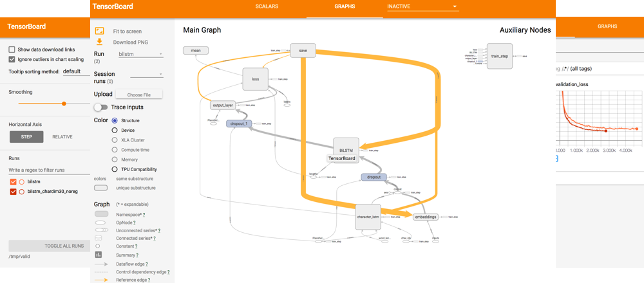Screen dimensions: 644x283
Task: Click GRAPHS tab in the background window
Action: [x=607, y=26]
